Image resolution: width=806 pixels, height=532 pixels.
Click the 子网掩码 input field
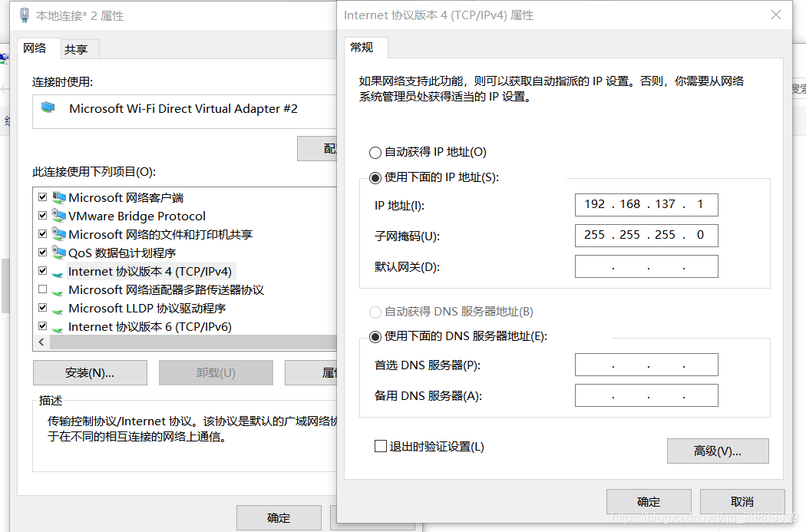646,236
